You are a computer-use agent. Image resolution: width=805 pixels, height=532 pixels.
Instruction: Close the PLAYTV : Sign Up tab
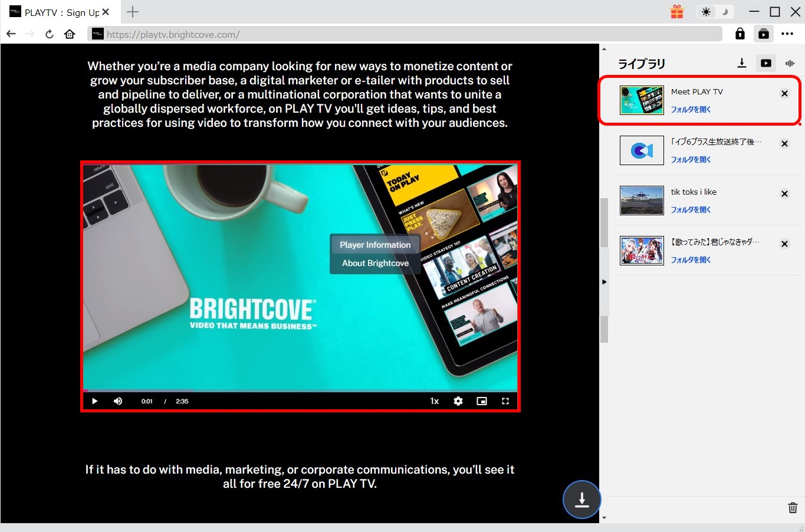106,12
